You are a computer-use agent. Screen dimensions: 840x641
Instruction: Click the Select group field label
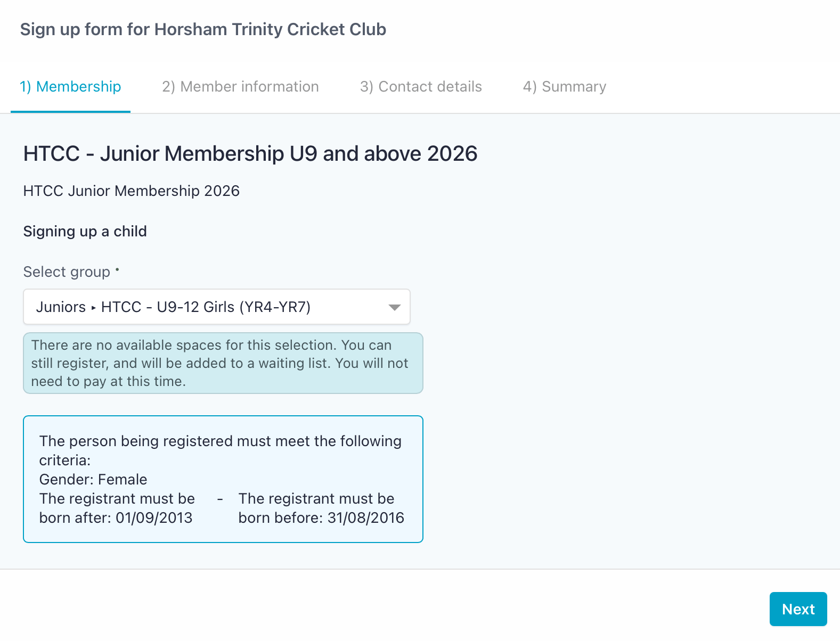tap(67, 272)
